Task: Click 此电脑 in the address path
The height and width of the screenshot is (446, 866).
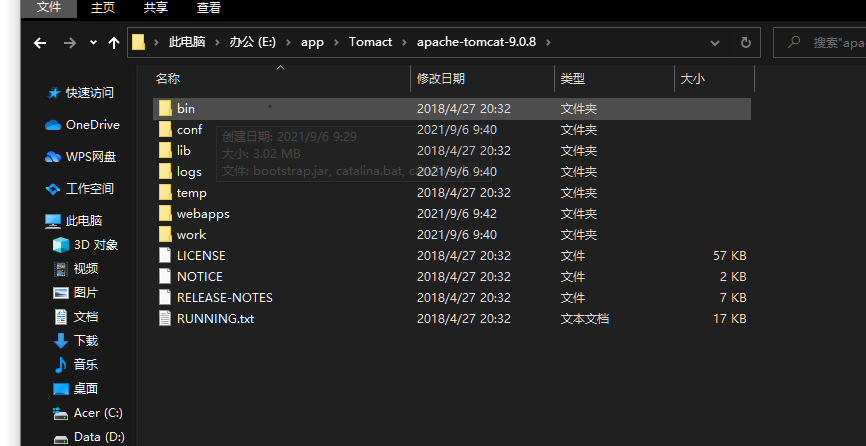Action: click(187, 42)
